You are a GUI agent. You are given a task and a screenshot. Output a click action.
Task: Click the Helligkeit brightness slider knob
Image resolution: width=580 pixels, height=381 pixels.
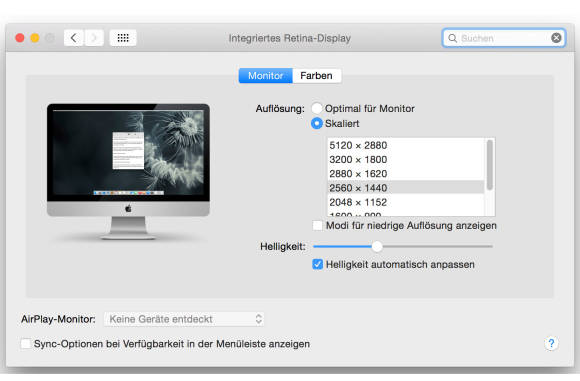[377, 246]
